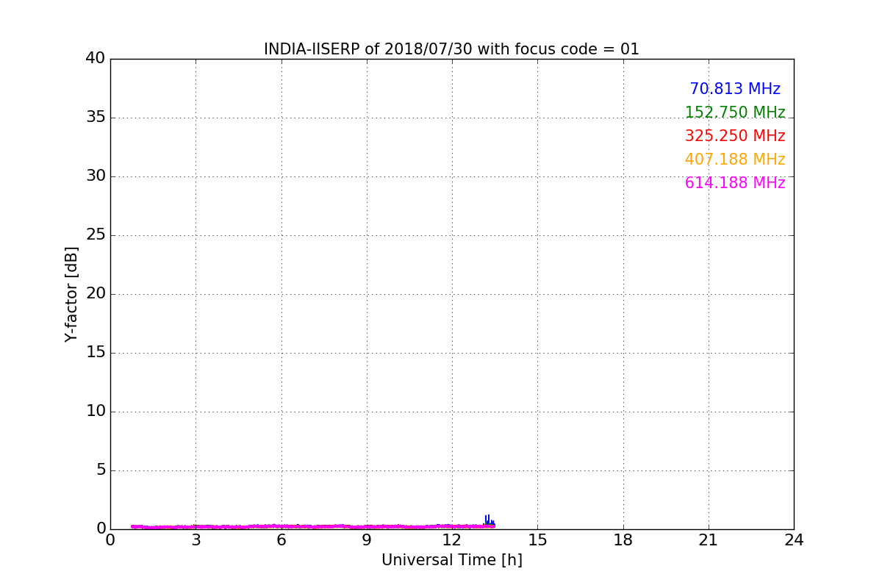The width and height of the screenshot is (882, 588).
Task: Select the 325.250 MHz legend label
Action: tap(735, 136)
